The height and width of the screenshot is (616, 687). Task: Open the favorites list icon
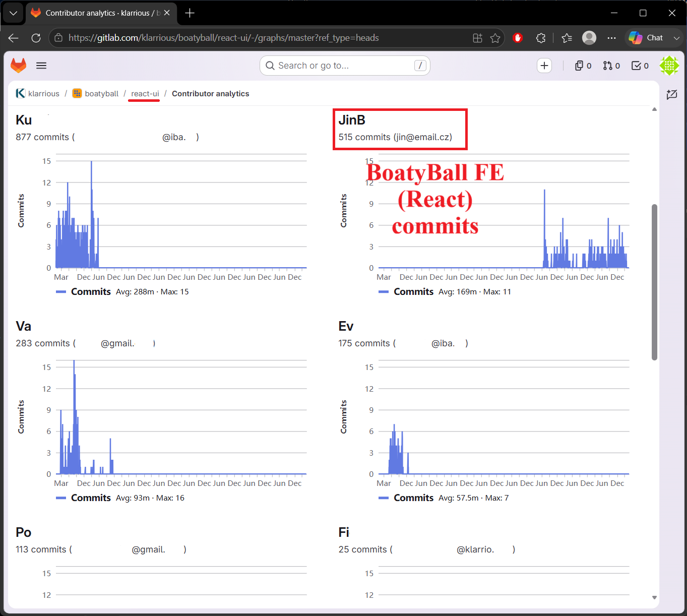click(x=567, y=38)
